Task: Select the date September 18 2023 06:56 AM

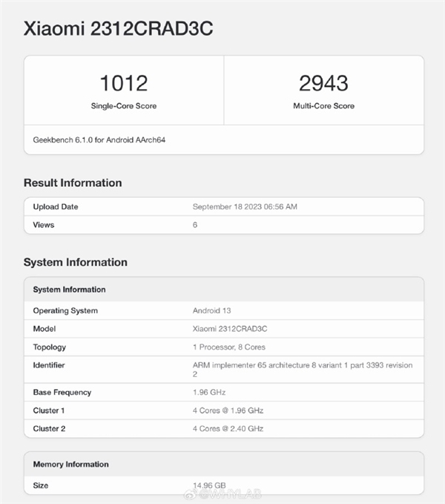Action: click(245, 206)
